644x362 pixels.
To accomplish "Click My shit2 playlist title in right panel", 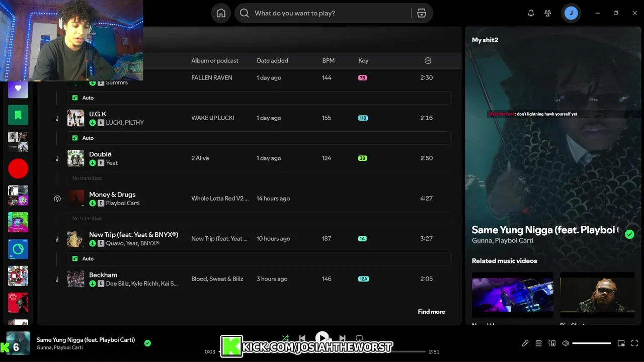I will 485,40.
